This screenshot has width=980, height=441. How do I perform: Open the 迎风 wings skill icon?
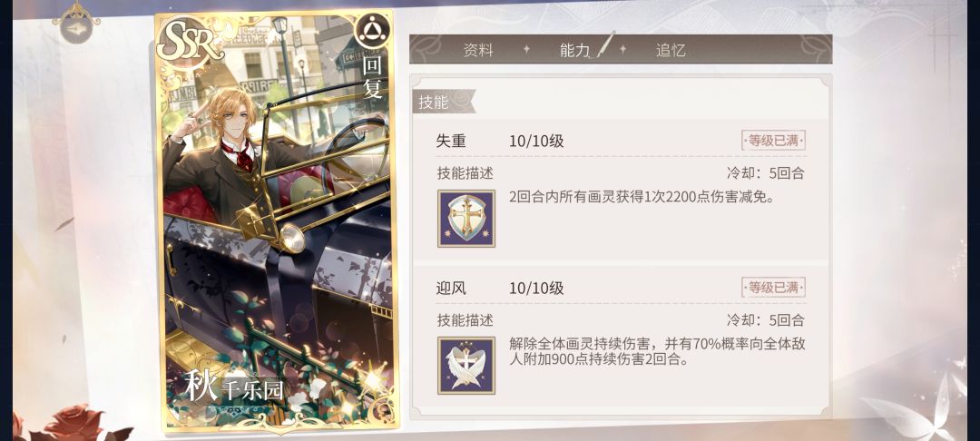466,366
